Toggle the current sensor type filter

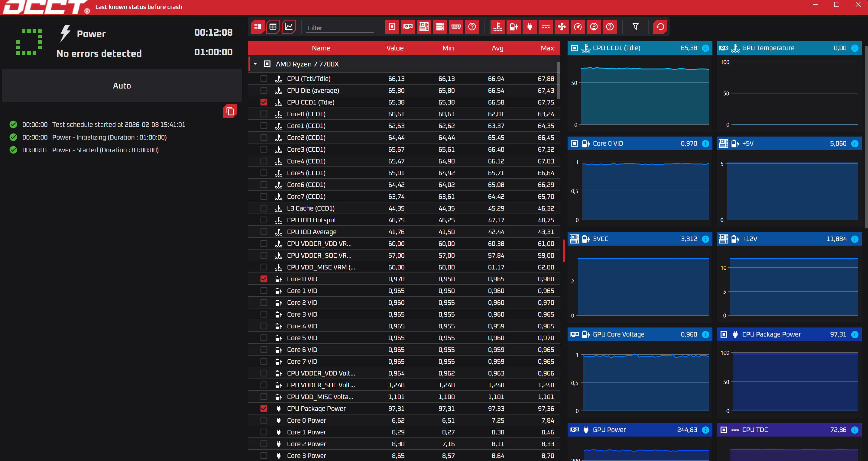(x=546, y=27)
